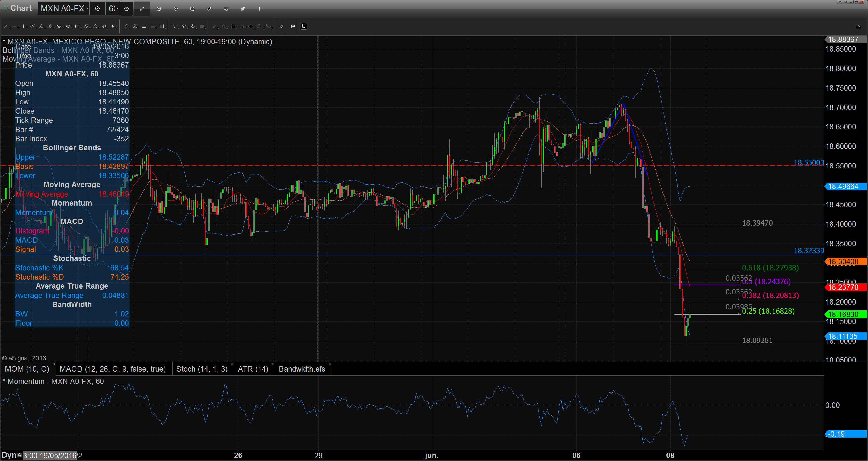
Task: Open the studies chart-line dropdown
Action: coord(159,9)
